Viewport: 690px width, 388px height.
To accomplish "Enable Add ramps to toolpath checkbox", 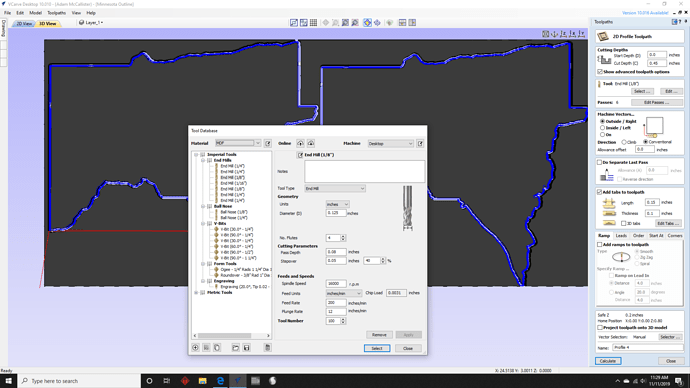I will point(600,245).
